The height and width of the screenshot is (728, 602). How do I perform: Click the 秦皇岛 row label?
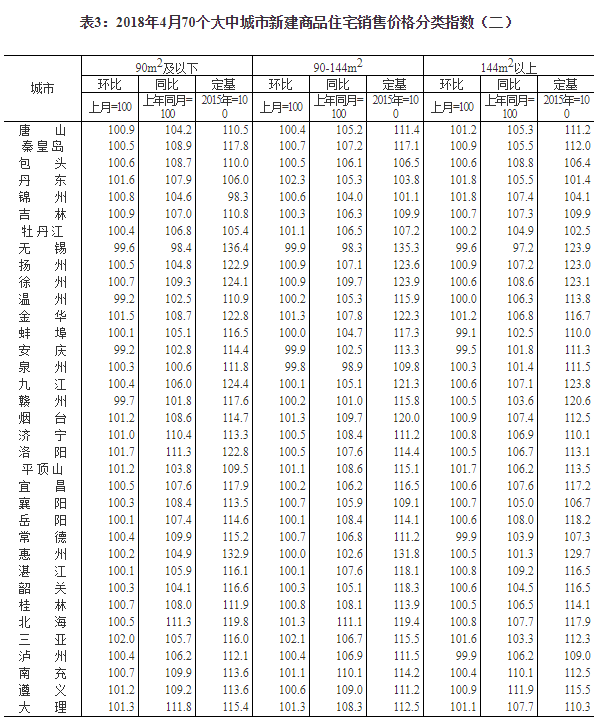42,146
